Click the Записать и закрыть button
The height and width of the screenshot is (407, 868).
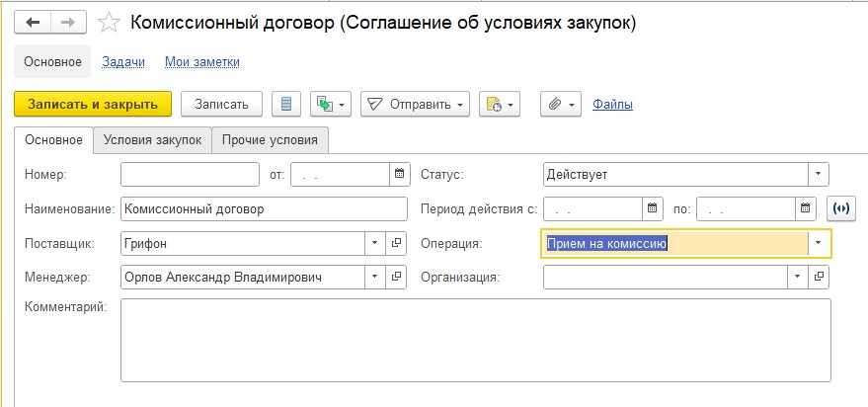pos(93,104)
